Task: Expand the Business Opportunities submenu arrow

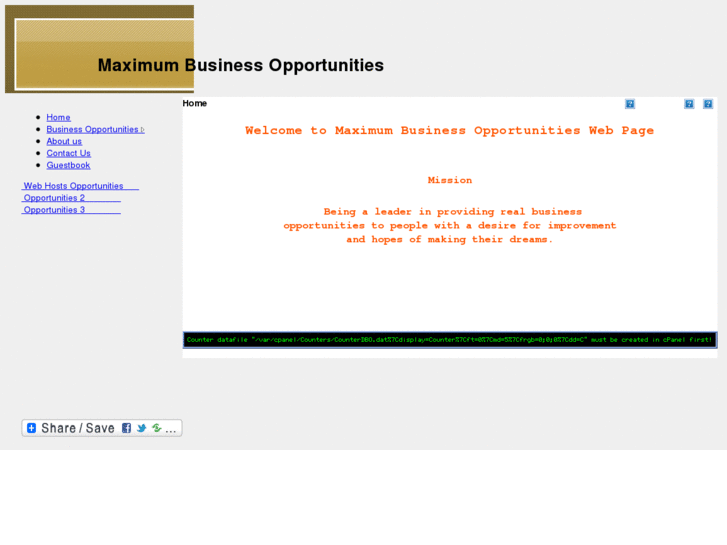Action: pos(142,130)
